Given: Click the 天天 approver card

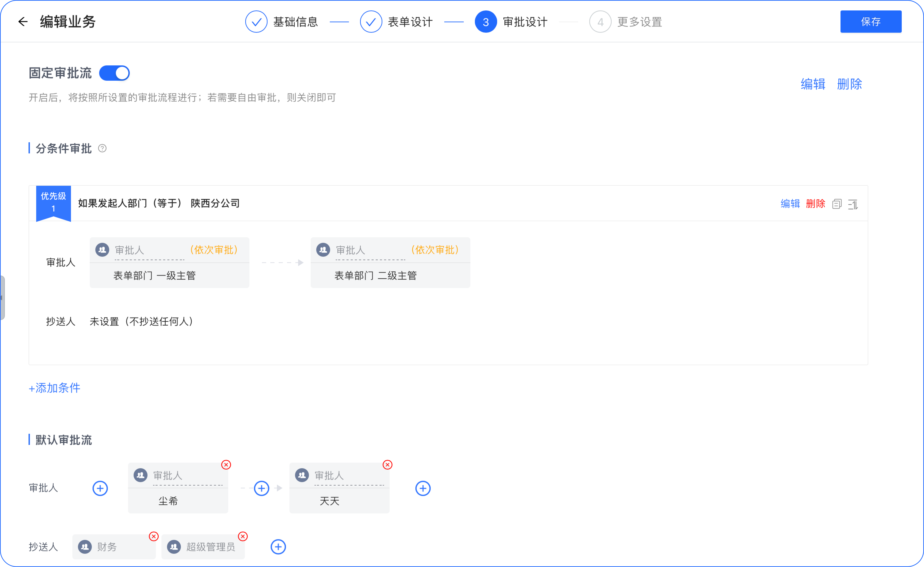Looking at the screenshot, I should (339, 488).
